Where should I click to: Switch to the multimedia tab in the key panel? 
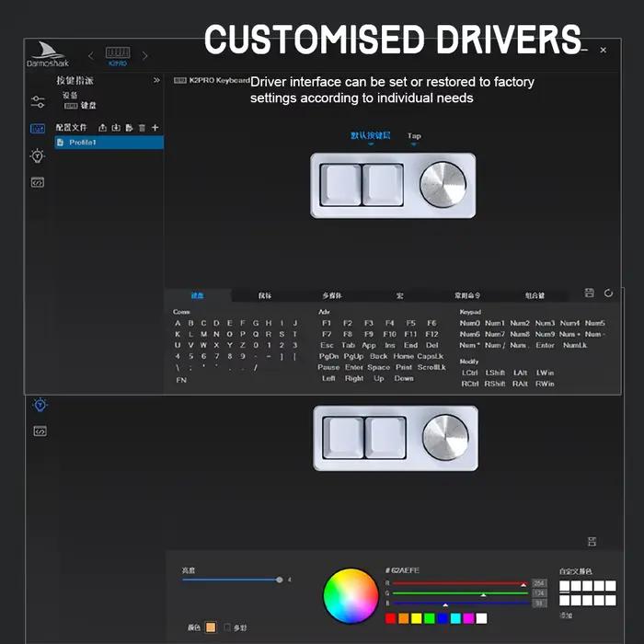point(332,295)
